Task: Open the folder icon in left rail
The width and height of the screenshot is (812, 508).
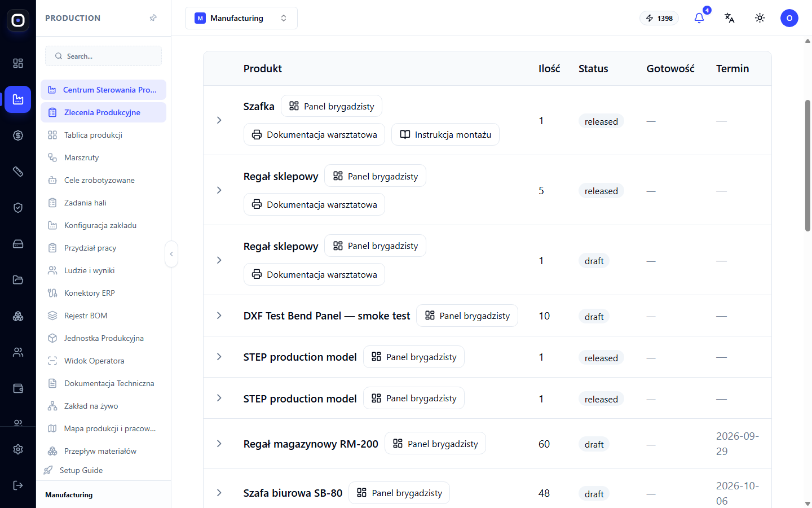Action: coord(18,280)
